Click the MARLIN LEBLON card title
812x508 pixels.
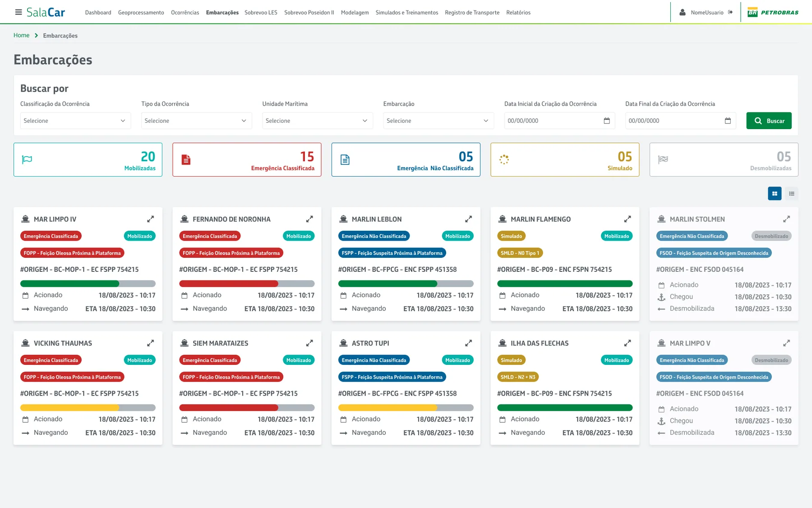tap(377, 219)
